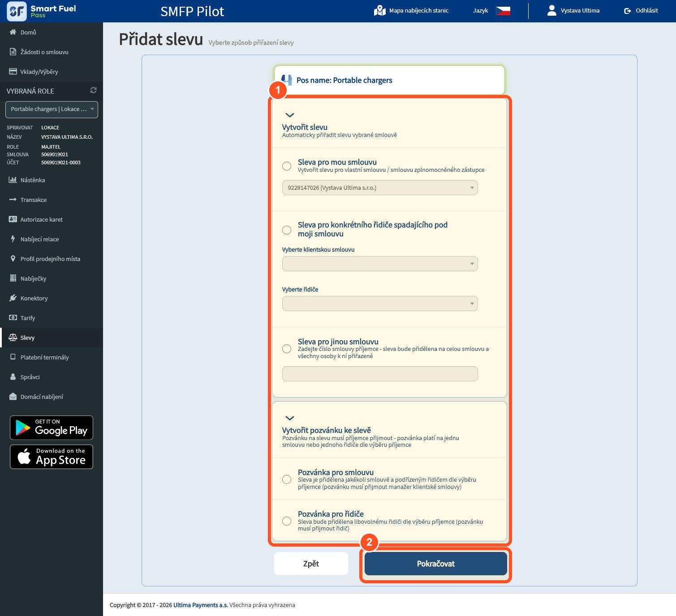Open Tarify menu item
The height and width of the screenshot is (616, 676).
52,318
